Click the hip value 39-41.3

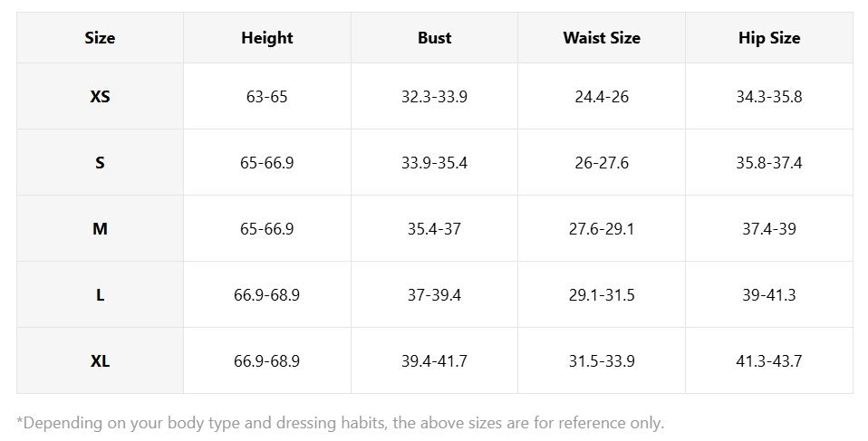point(768,295)
